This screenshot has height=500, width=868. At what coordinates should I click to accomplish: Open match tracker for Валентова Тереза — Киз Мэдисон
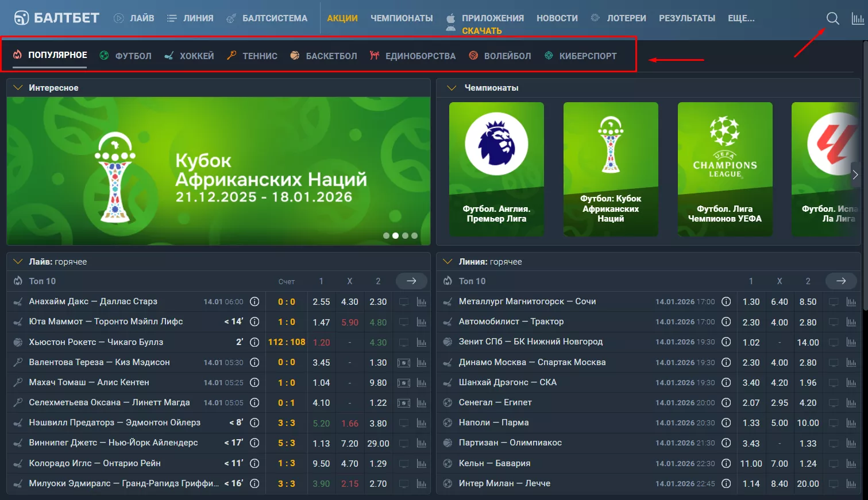coord(404,363)
